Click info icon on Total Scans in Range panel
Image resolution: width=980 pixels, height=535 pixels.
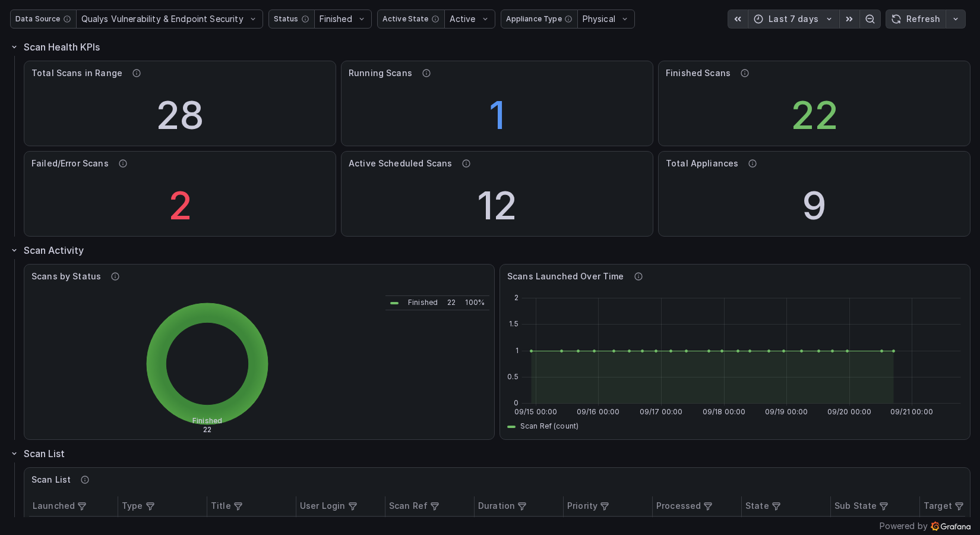[137, 73]
